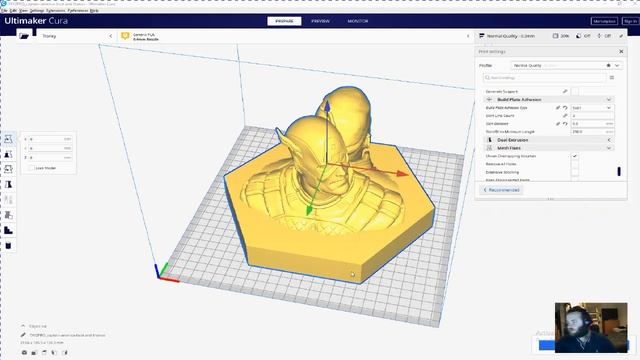640x360 pixels.
Task: Click the third view-orientation (top) icon
Action: (x=44, y=353)
